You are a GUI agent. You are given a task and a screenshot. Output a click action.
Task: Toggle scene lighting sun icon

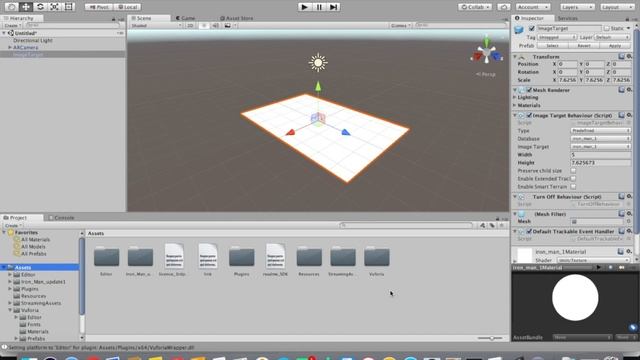click(204, 25)
